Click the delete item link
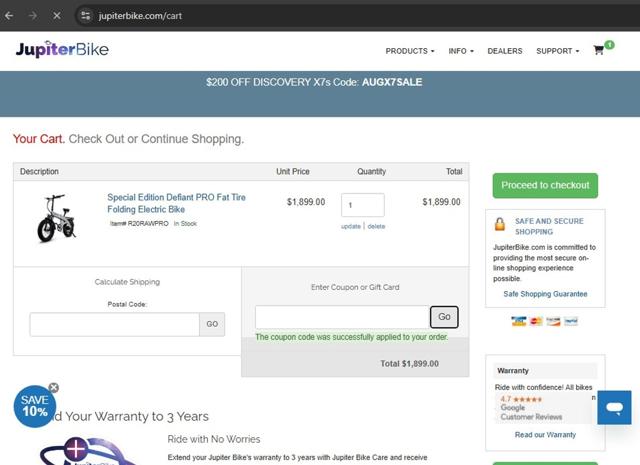This screenshot has height=465, width=640. tap(376, 226)
